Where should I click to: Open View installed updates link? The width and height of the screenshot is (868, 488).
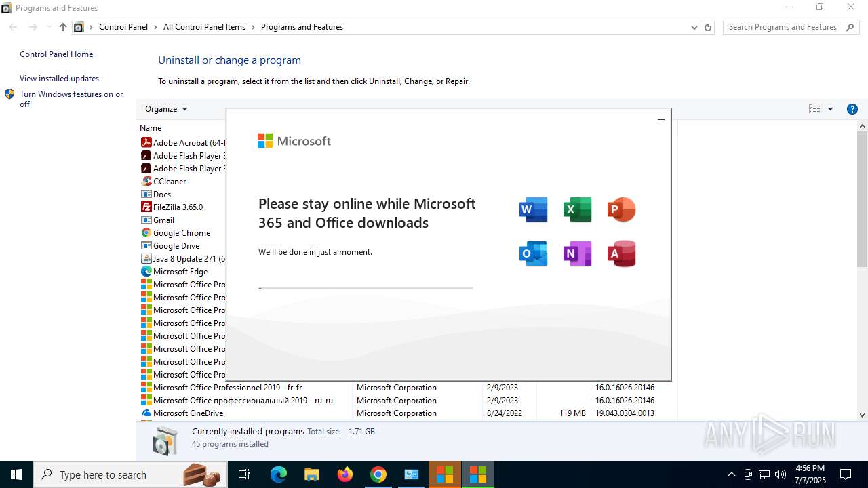pos(59,79)
